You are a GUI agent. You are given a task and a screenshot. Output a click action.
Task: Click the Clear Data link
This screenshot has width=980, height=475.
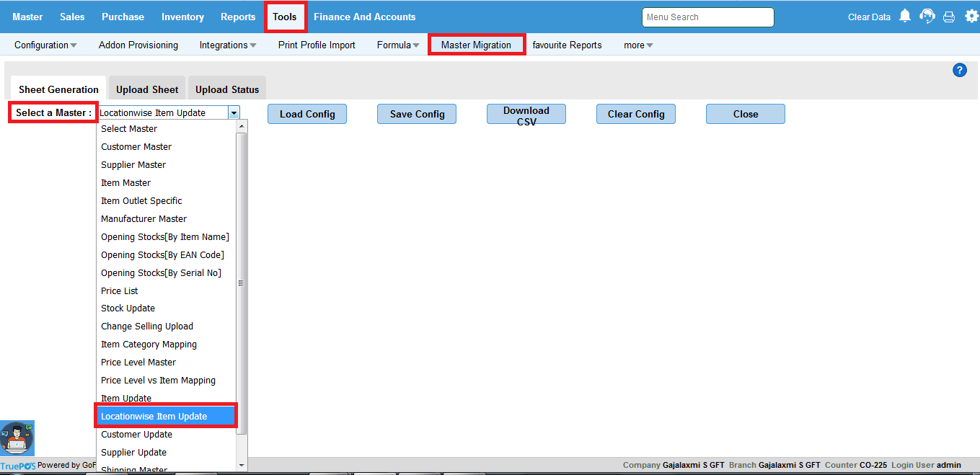tap(869, 17)
